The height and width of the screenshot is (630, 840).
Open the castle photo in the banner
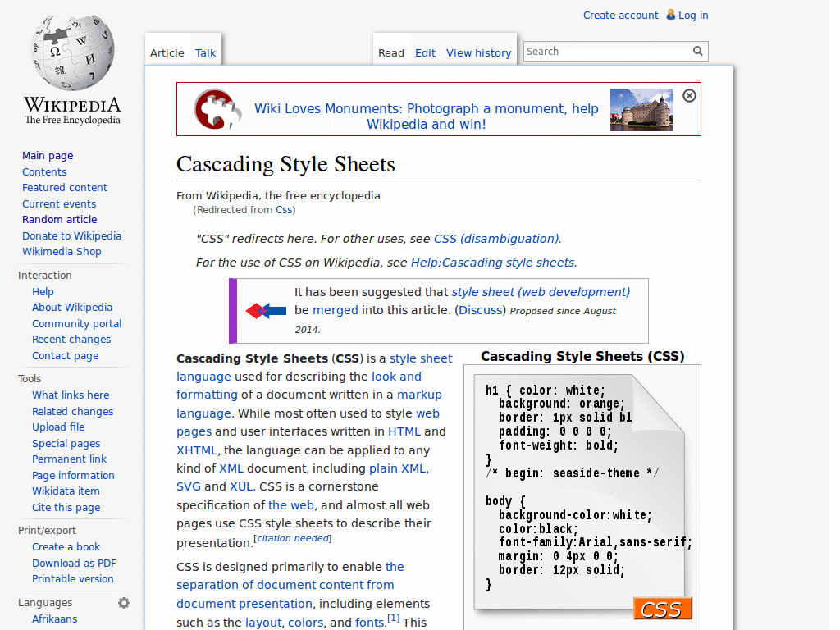point(641,110)
